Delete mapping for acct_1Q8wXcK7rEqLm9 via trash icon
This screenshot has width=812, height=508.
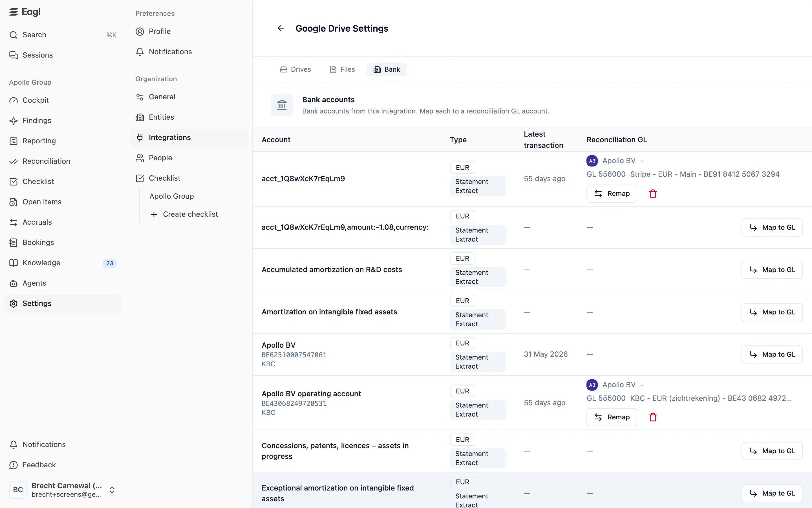(x=653, y=194)
